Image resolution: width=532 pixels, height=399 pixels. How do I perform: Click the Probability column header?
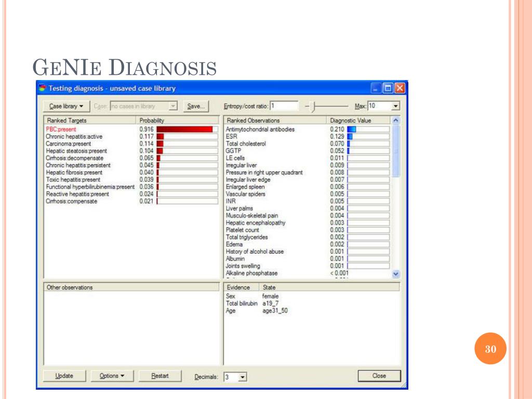pyautogui.click(x=178, y=121)
